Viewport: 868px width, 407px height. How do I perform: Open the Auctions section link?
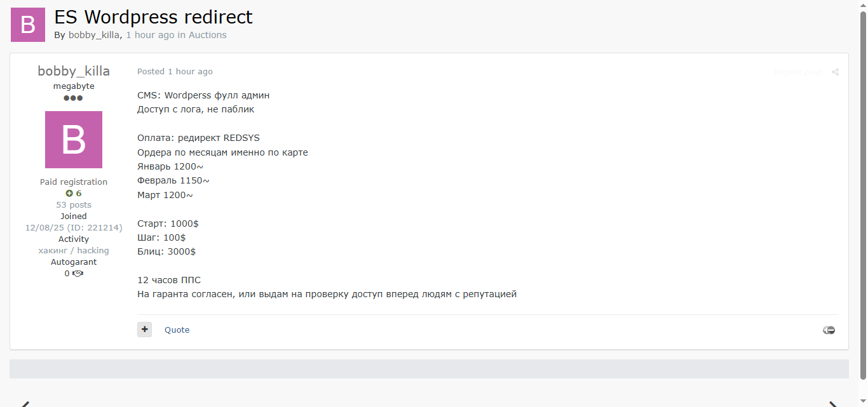(207, 35)
